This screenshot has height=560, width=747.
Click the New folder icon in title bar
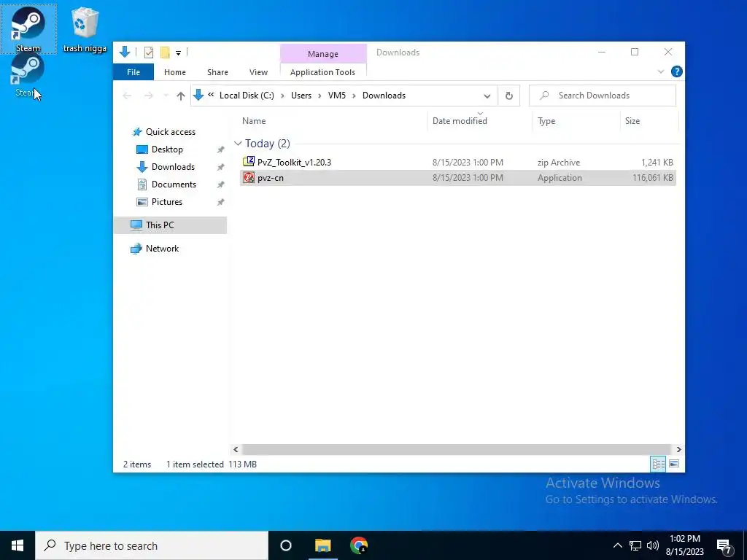(x=165, y=52)
